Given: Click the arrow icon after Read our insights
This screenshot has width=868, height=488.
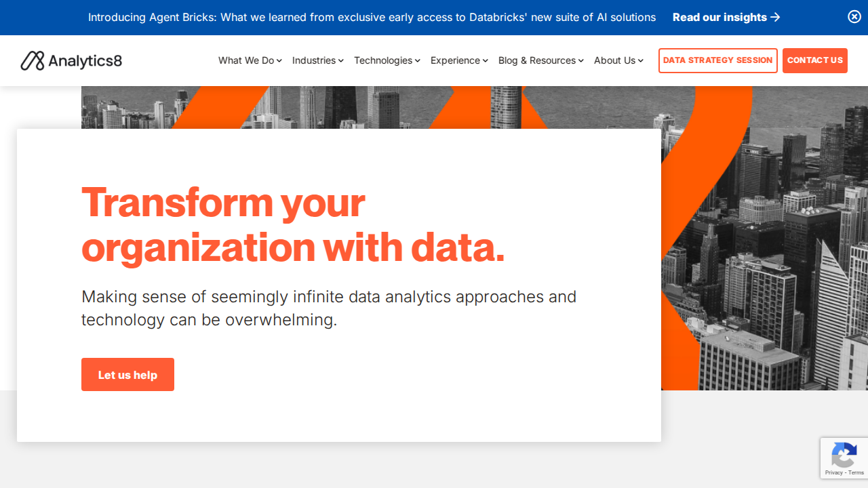Looking at the screenshot, I should coord(775,18).
